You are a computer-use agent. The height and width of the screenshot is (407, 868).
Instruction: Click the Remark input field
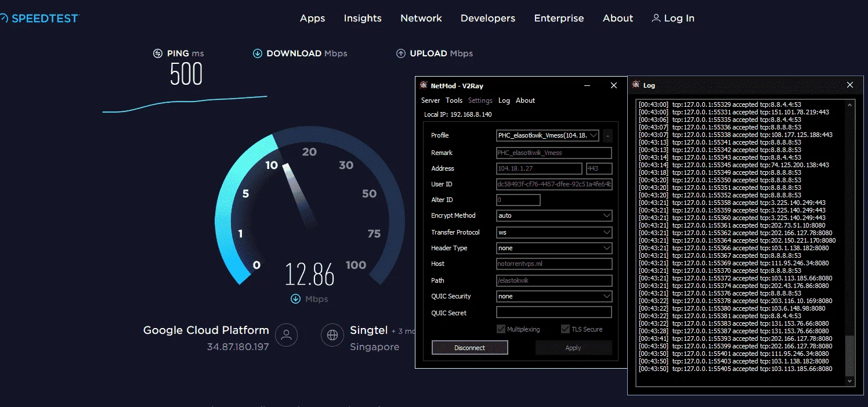(x=554, y=153)
